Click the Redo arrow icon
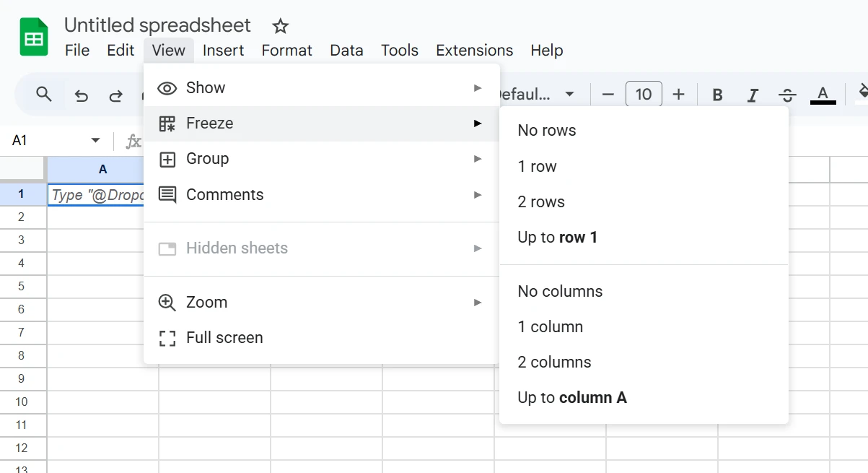 (x=115, y=95)
